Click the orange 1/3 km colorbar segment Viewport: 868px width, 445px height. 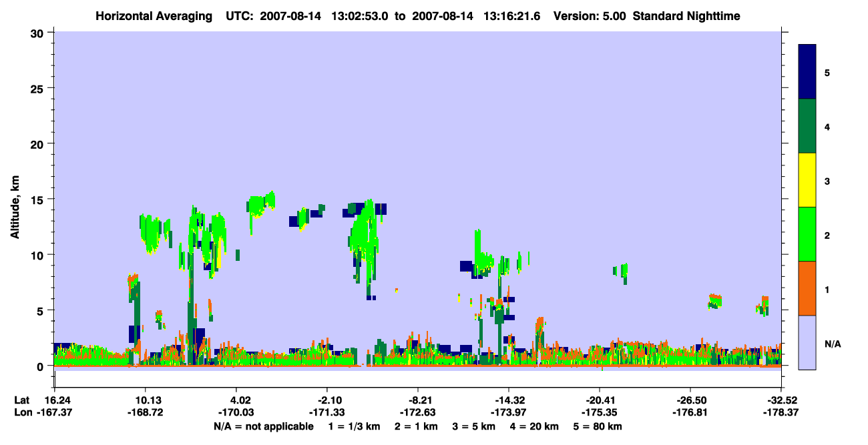pyautogui.click(x=807, y=288)
